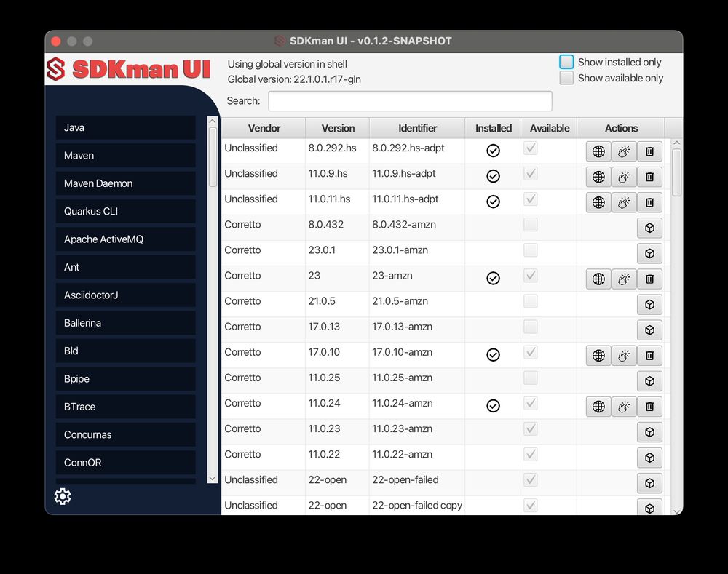Sort table by Installed column header
This screenshot has width=728, height=574.
click(x=493, y=128)
